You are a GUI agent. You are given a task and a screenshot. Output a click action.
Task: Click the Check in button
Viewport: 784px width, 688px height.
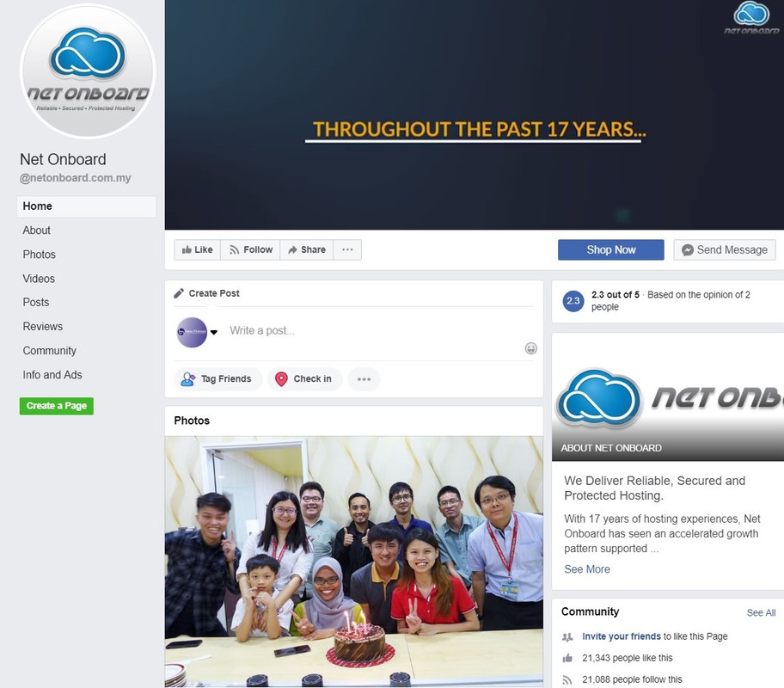(304, 378)
